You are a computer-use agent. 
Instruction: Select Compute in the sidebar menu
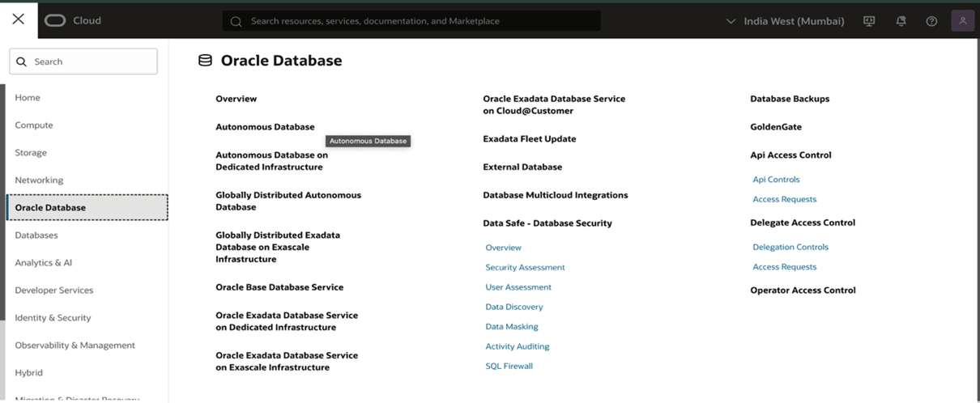pyautogui.click(x=34, y=125)
